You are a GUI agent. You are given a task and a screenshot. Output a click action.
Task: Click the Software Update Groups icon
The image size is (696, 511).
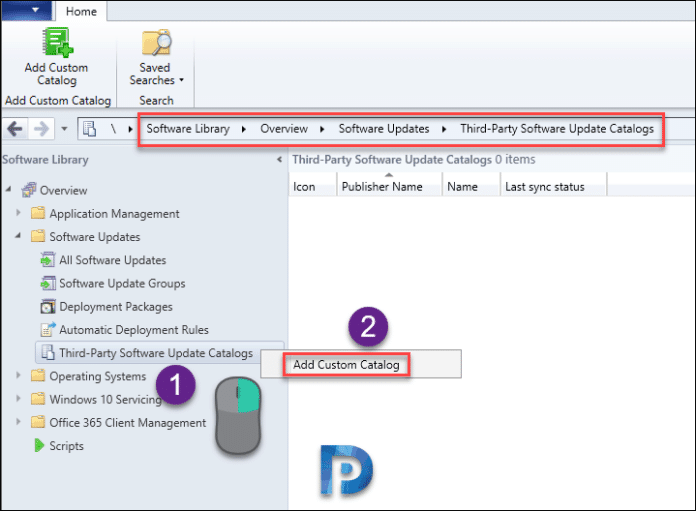pyautogui.click(x=48, y=283)
